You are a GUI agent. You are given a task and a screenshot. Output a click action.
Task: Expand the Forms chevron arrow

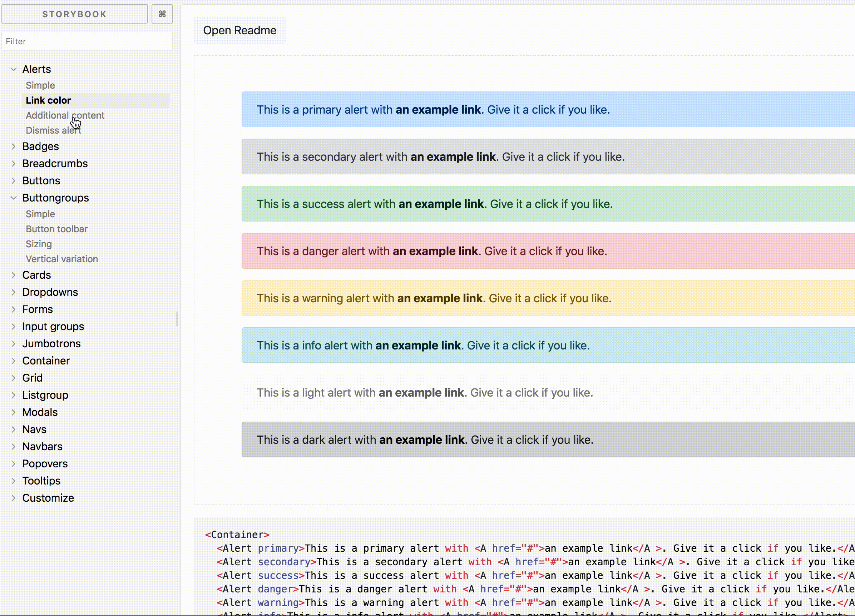tap(14, 309)
